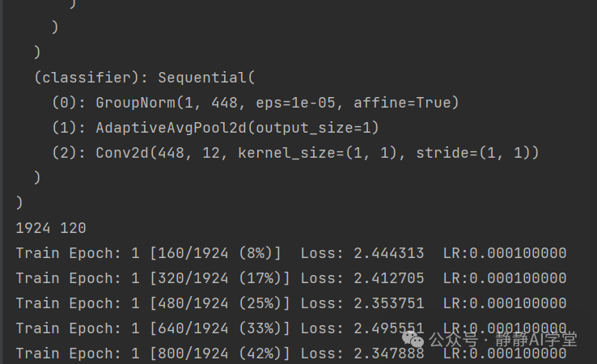Click the AdaptiveAvgPool2d(output_size=1) line
This screenshot has height=364, width=597.
[x=215, y=128]
